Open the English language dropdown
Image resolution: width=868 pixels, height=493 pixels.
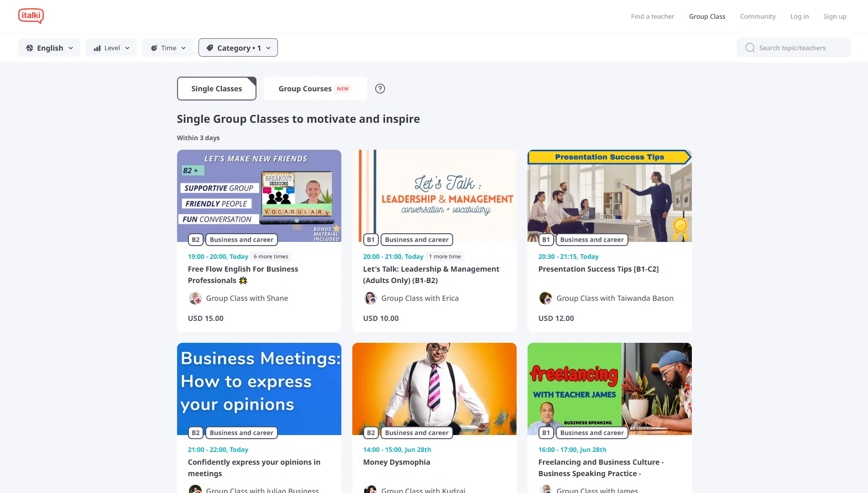pos(49,47)
